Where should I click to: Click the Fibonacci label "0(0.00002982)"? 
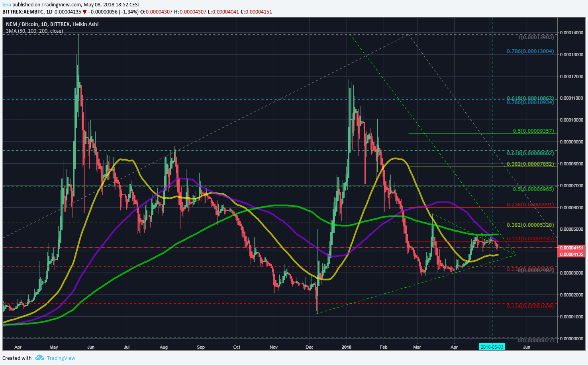pyautogui.click(x=536, y=270)
